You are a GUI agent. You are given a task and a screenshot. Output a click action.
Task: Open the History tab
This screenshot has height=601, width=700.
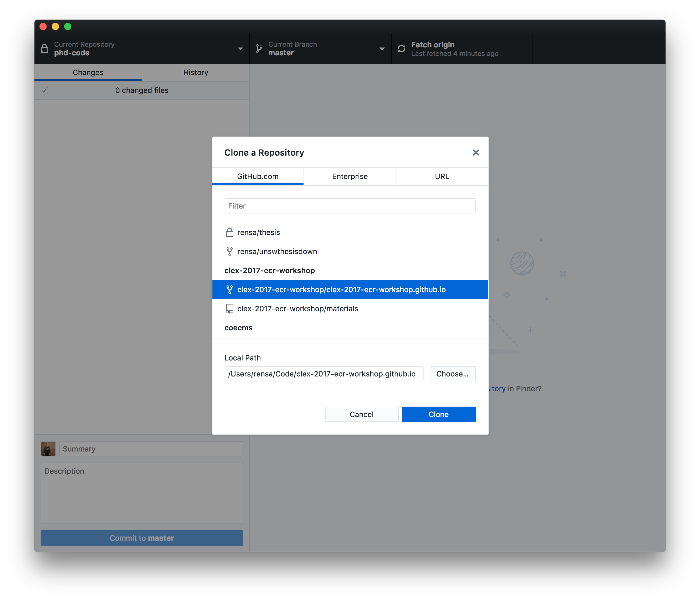pyautogui.click(x=195, y=73)
